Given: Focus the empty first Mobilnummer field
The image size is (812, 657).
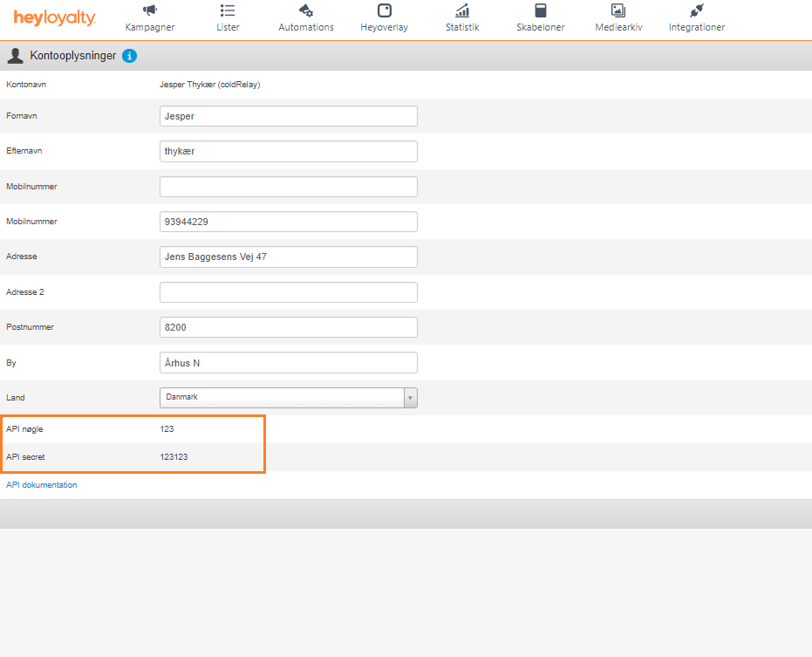Looking at the screenshot, I should pyautogui.click(x=289, y=187).
